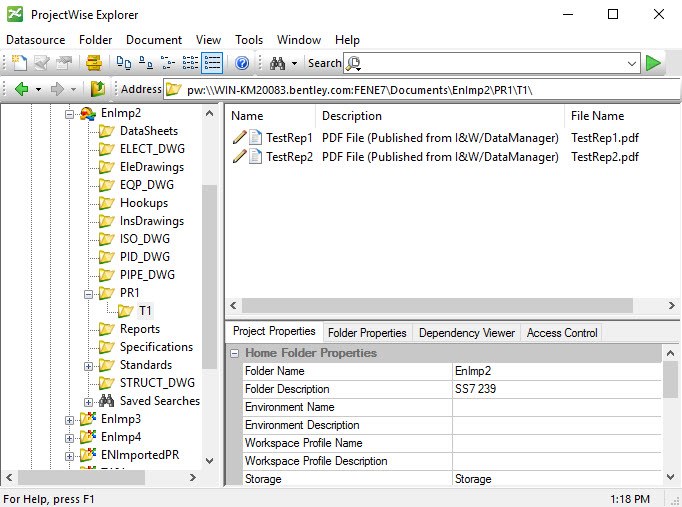Select the ELECT_DWG folder
The width and height of the screenshot is (682, 507).
[152, 149]
